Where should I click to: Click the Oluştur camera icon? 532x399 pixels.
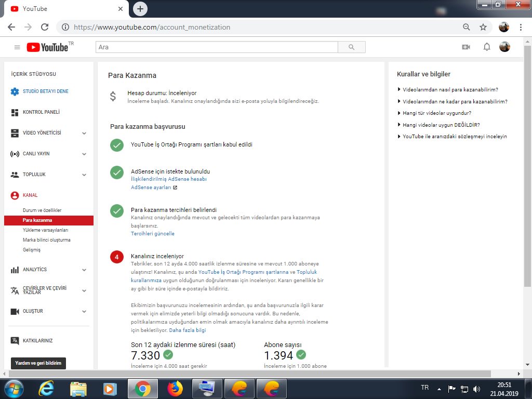(x=15, y=311)
